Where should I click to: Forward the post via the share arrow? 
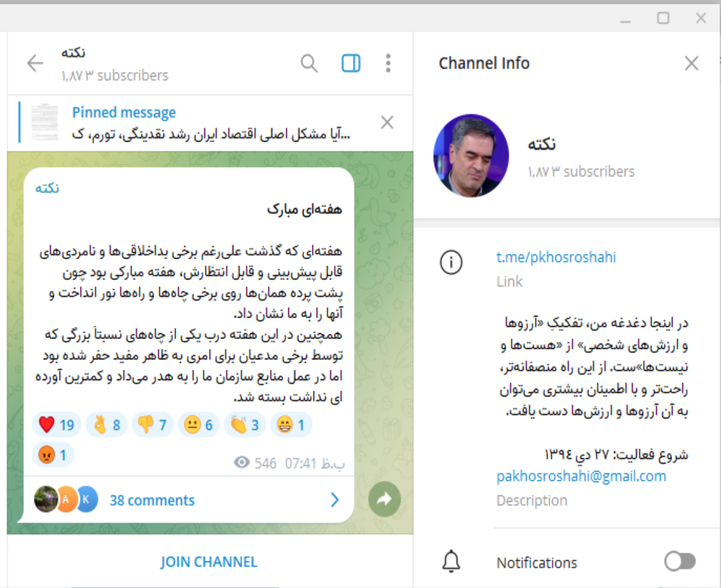pos(385,500)
